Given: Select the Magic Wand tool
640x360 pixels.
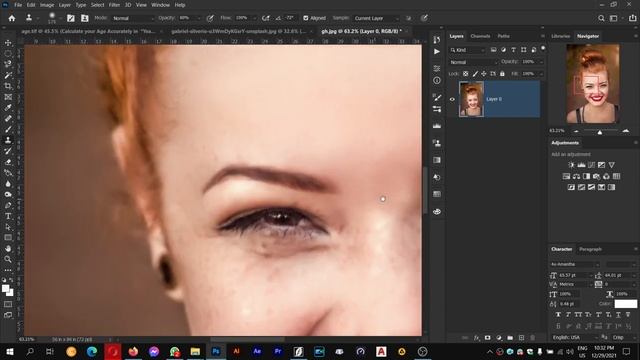Looking at the screenshot, I should [x=8, y=75].
